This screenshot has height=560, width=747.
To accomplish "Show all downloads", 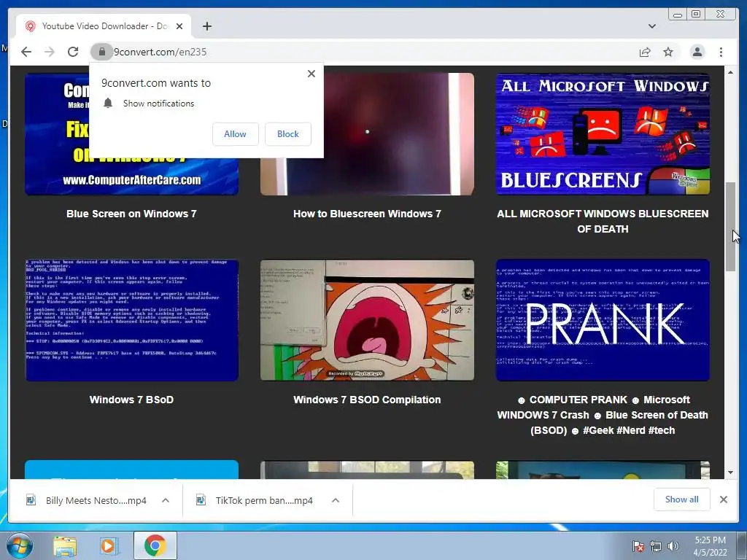I will (x=682, y=499).
